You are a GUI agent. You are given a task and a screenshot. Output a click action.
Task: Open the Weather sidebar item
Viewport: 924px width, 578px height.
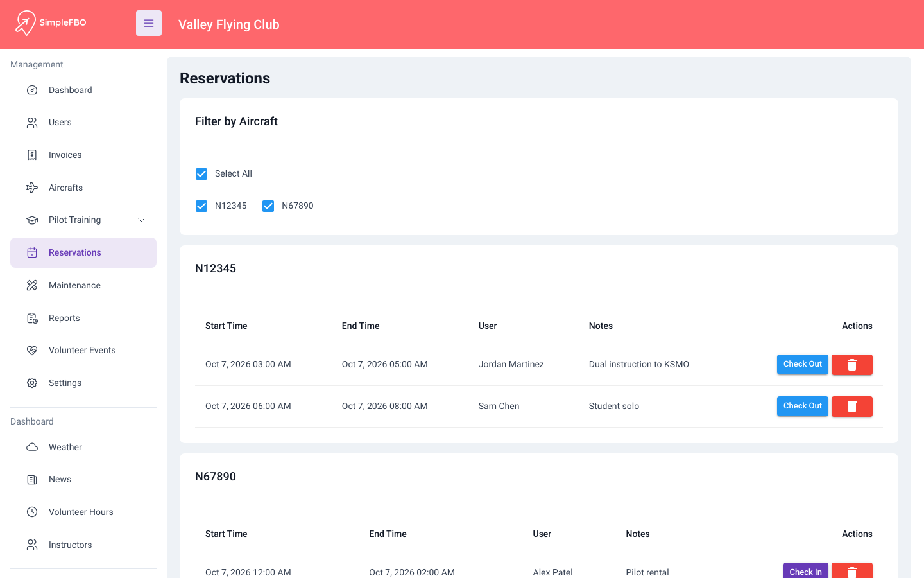[83, 447]
